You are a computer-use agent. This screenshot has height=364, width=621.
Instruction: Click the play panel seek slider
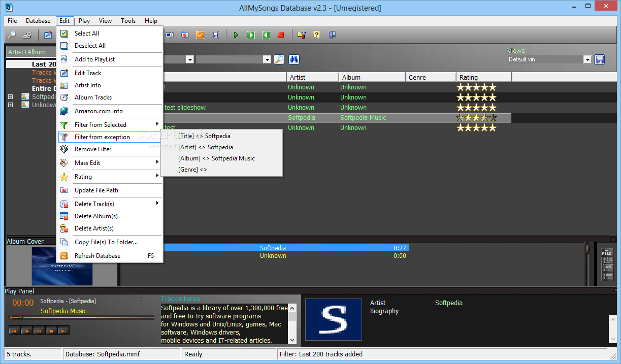point(82,317)
